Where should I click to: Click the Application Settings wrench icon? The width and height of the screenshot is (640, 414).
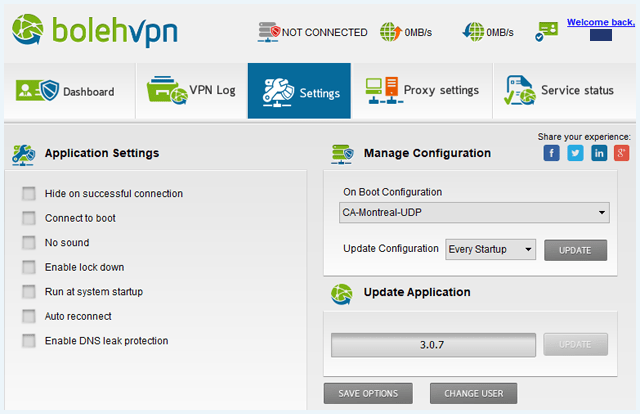tap(24, 155)
